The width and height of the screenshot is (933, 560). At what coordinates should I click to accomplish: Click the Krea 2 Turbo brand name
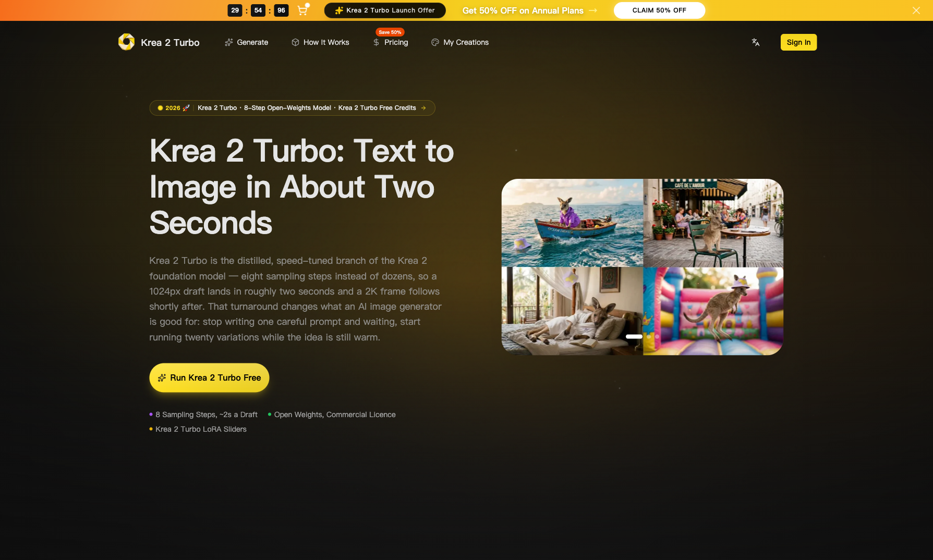(x=170, y=43)
